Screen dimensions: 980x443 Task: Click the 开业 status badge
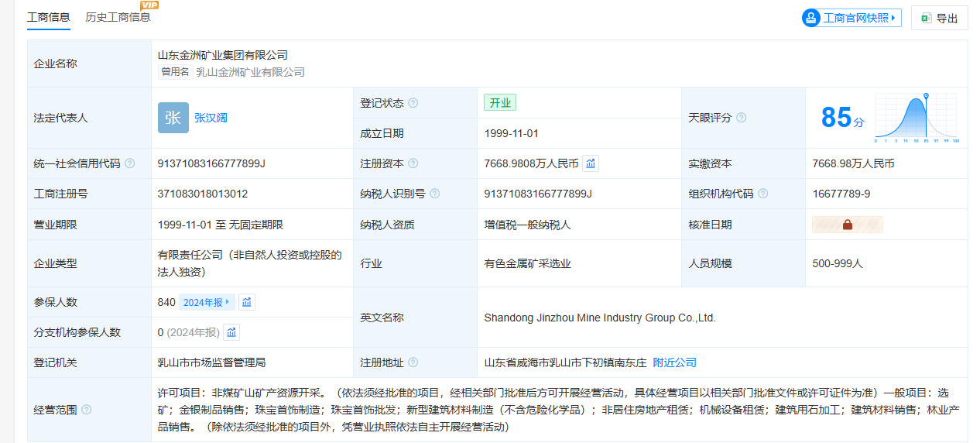[x=500, y=103]
